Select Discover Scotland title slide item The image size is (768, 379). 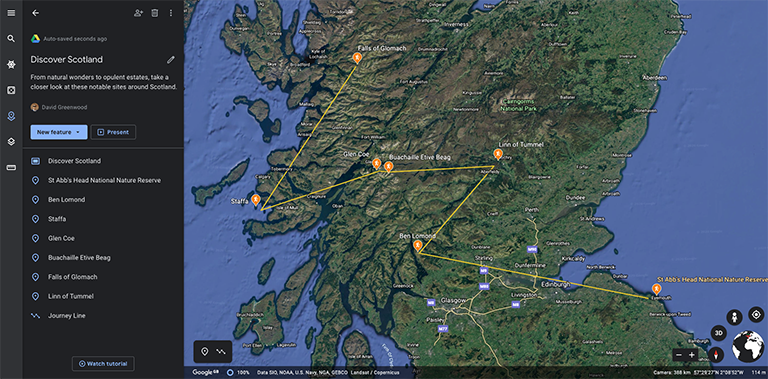point(103,161)
